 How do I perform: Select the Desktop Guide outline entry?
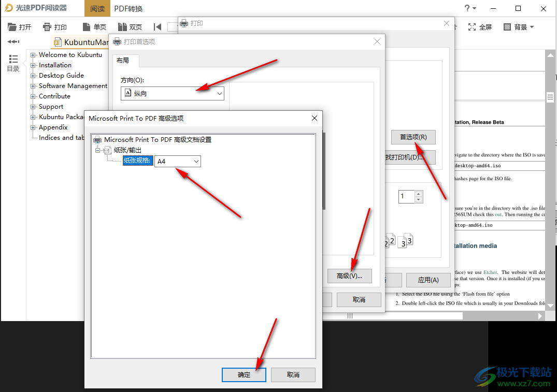coord(62,75)
